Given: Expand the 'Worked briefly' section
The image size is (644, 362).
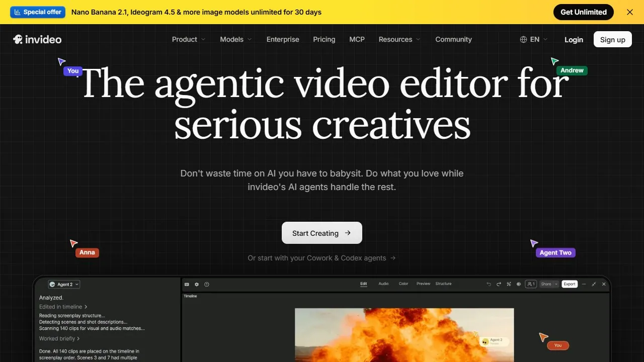Looking at the screenshot, I should (x=59, y=339).
